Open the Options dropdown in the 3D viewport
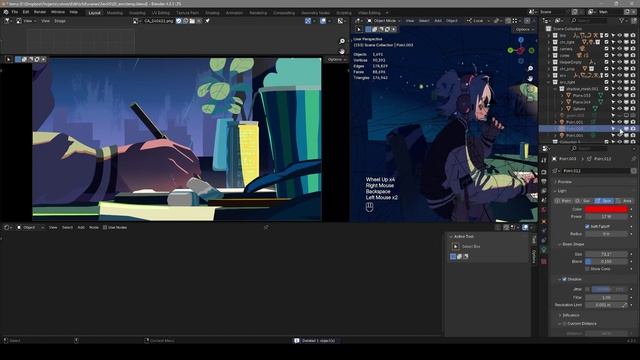The width and height of the screenshot is (640, 360). pyautogui.click(x=524, y=29)
